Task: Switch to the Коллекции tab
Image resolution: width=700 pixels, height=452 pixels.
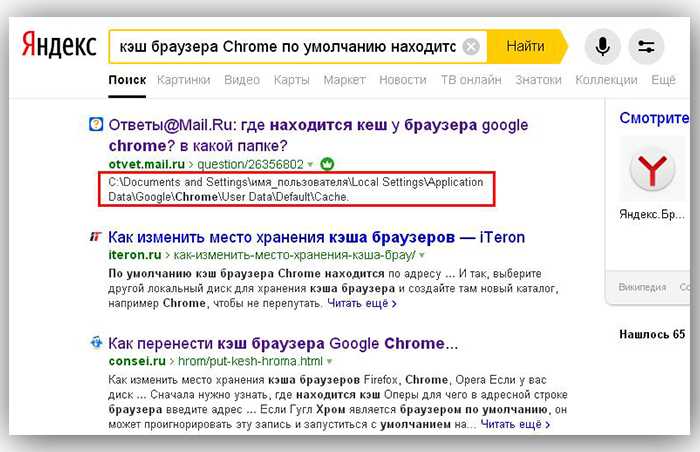Action: 606,80
